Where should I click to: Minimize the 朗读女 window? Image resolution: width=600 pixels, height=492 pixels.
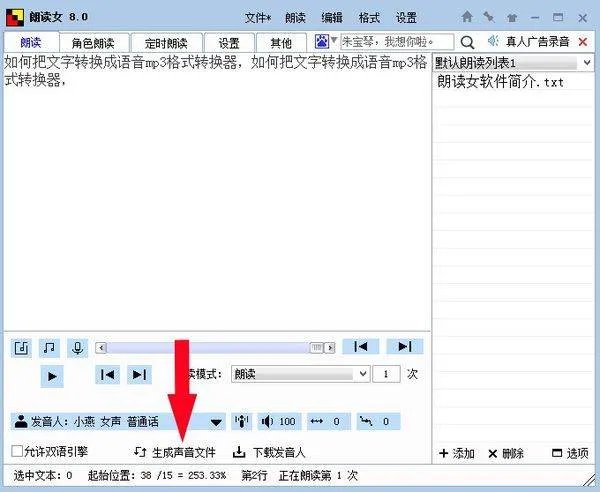(x=535, y=18)
